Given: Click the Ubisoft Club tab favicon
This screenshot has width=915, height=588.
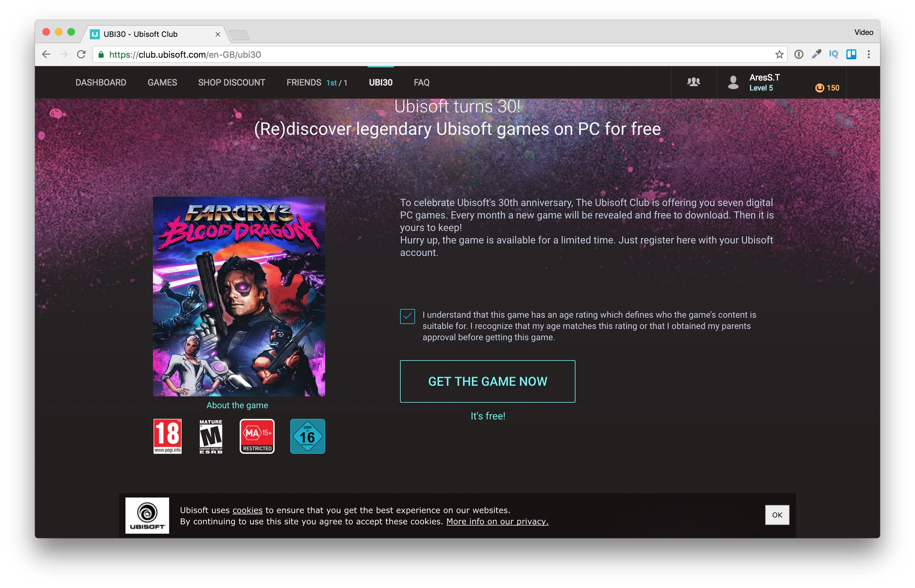Looking at the screenshot, I should click(x=95, y=34).
